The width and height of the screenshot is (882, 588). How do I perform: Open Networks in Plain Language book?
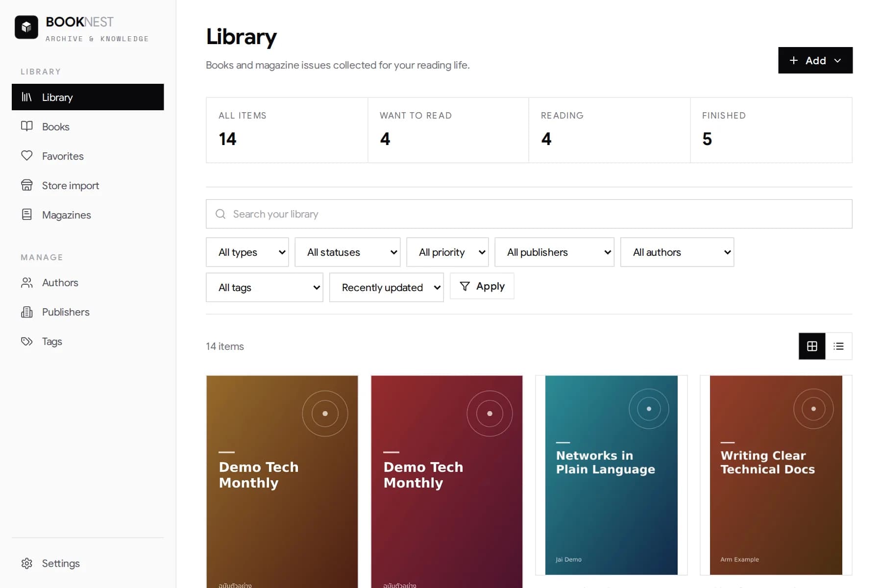pyautogui.click(x=612, y=475)
